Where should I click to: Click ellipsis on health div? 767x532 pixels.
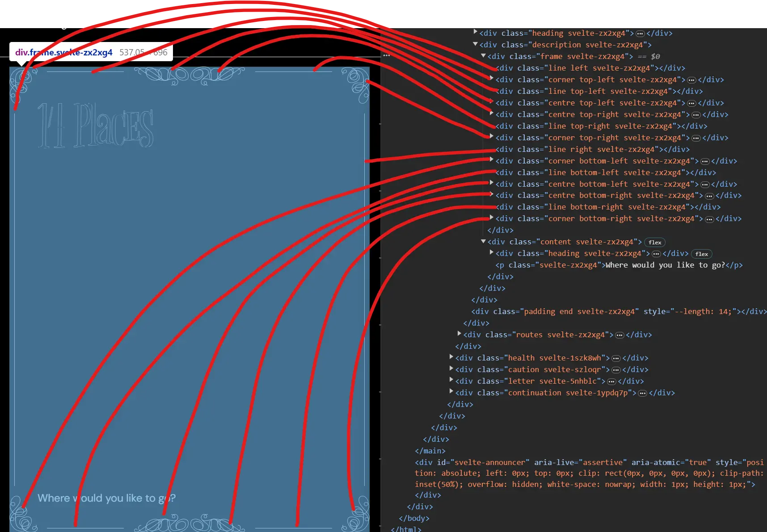point(616,358)
